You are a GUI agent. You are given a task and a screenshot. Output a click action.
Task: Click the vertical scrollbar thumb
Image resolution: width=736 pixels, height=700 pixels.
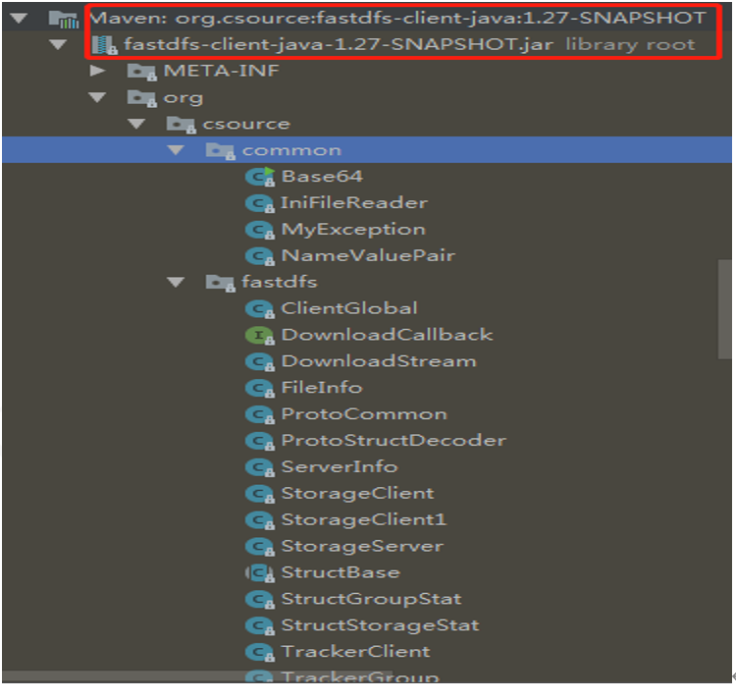[725, 309]
